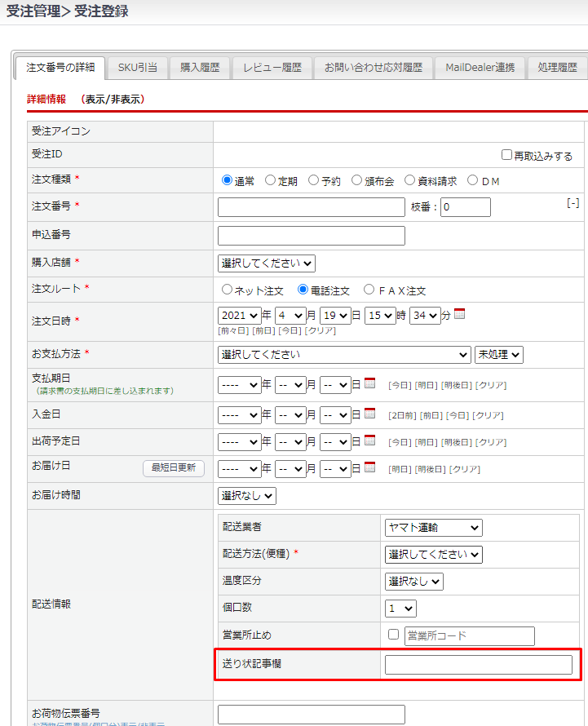Open calendar icon for 入金日

369,414
